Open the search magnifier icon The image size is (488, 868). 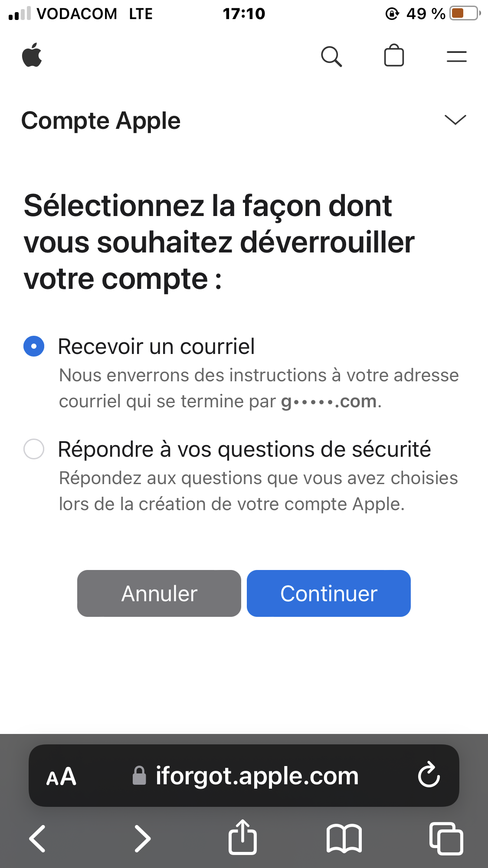click(331, 56)
